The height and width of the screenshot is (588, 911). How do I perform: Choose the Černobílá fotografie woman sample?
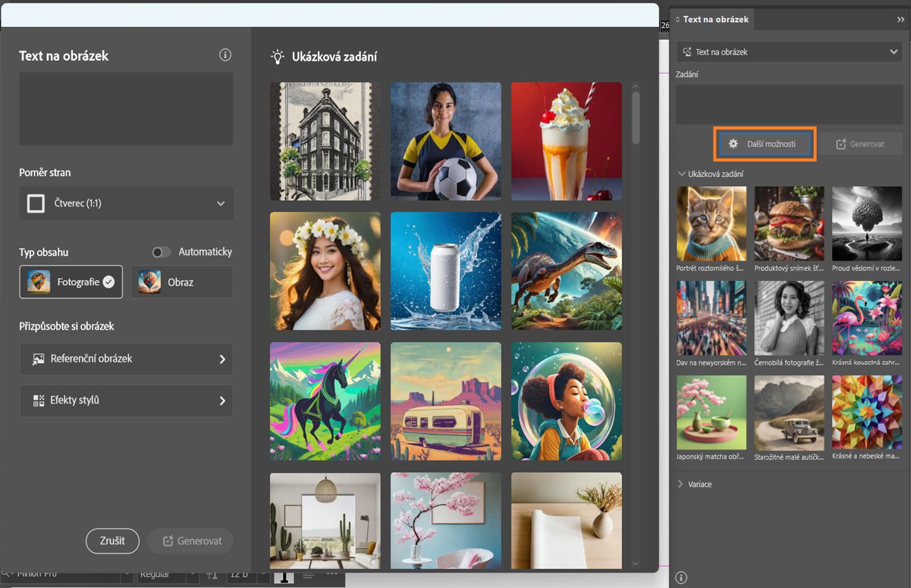click(x=789, y=318)
